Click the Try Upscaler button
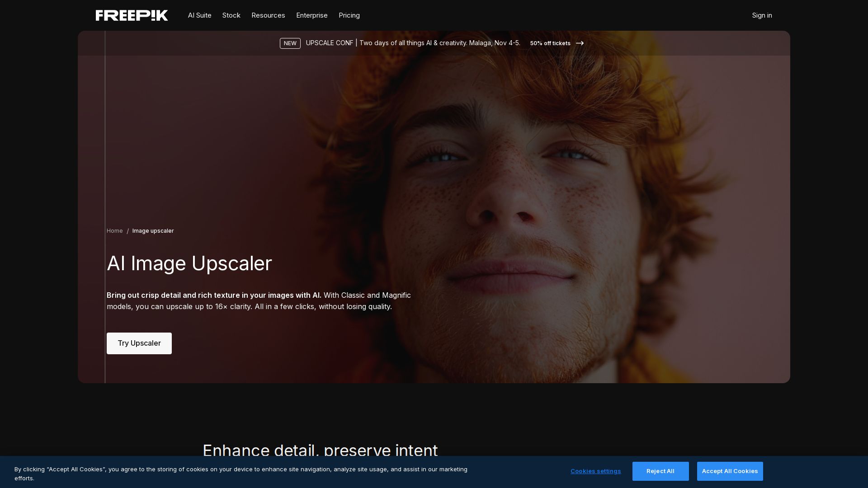The width and height of the screenshot is (868, 488). 139,343
